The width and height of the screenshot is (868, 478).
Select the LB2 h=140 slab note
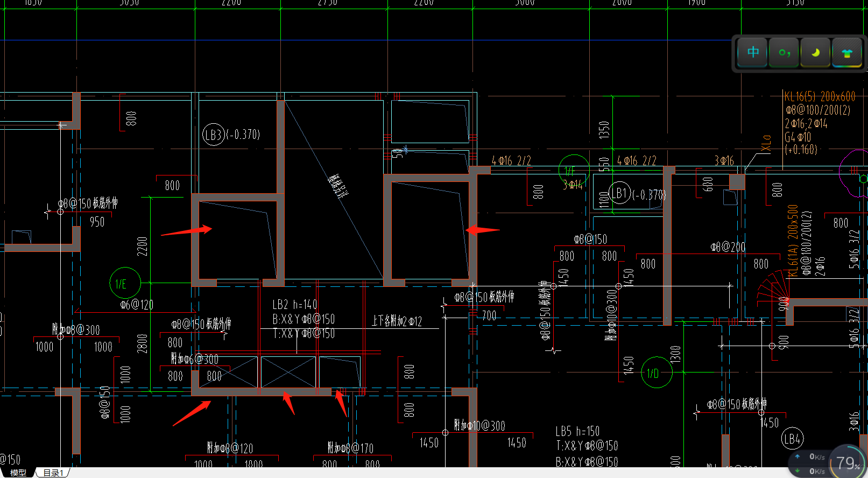pos(295,305)
